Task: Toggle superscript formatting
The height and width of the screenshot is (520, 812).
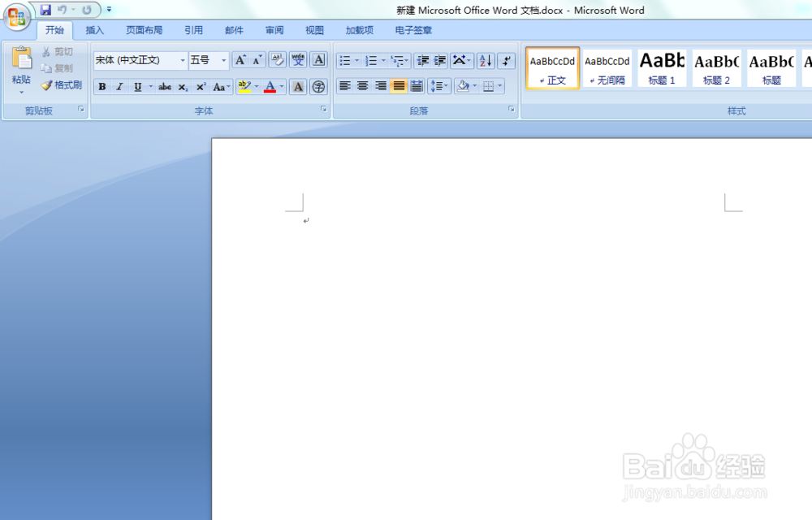Action: point(201,86)
